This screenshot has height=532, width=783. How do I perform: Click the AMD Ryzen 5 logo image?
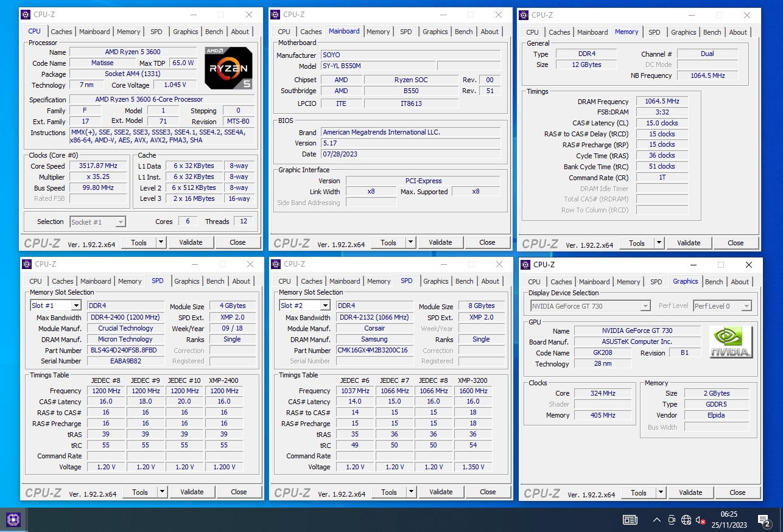[228, 68]
